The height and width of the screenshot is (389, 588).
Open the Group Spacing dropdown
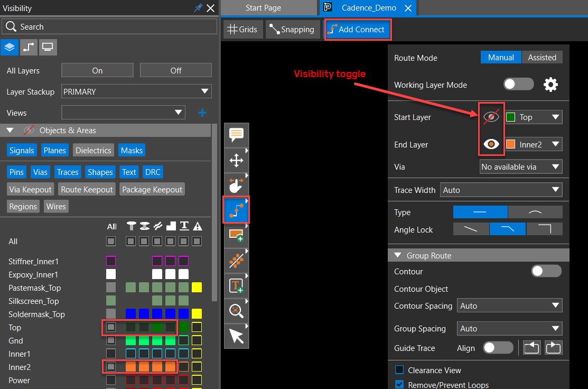click(x=510, y=329)
